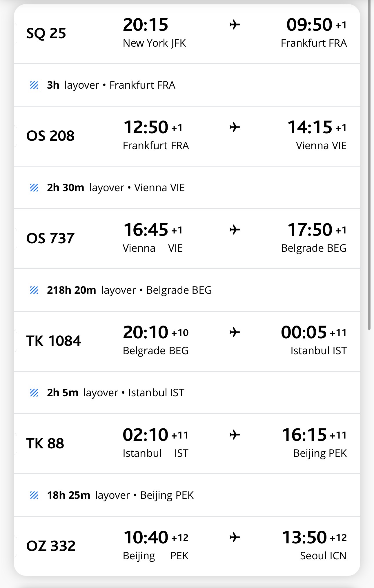Click the airplane icon on TK 88 row
374x588 pixels.
(x=235, y=435)
